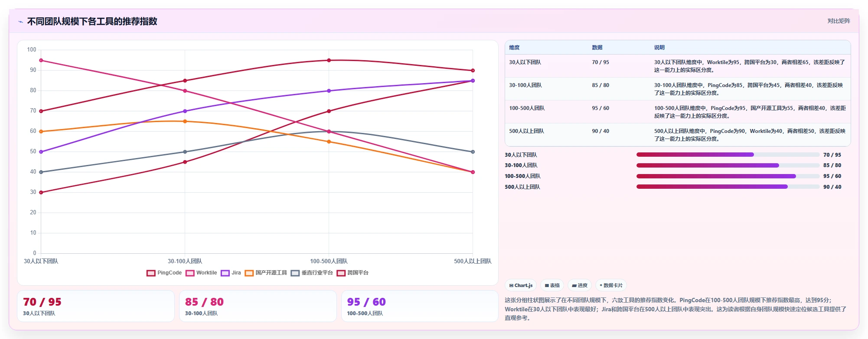This screenshot has width=868, height=339.
Task: Click the Worktile data point at 95
Action: pos(41,60)
